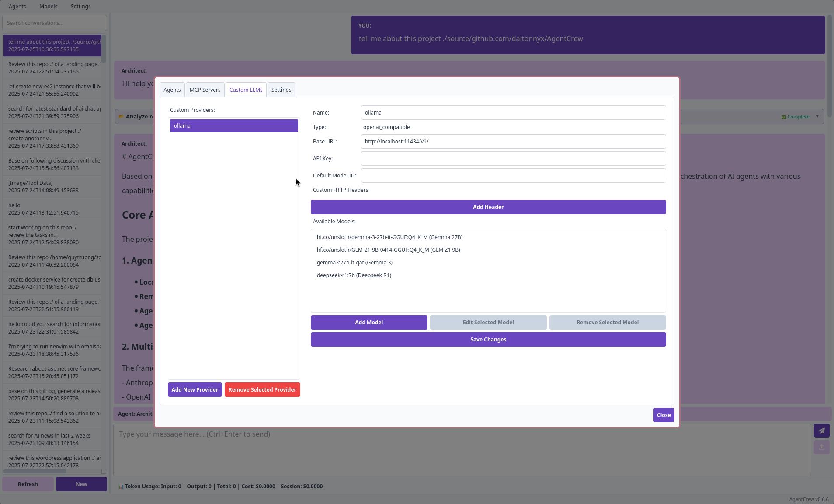Click the Add Header button
This screenshot has width=834, height=504.
pos(488,207)
